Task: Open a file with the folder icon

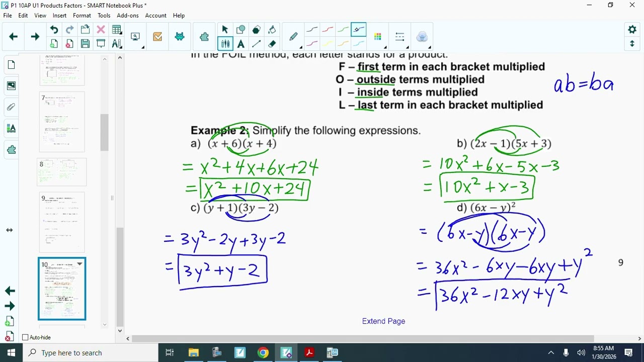Action: (x=85, y=30)
